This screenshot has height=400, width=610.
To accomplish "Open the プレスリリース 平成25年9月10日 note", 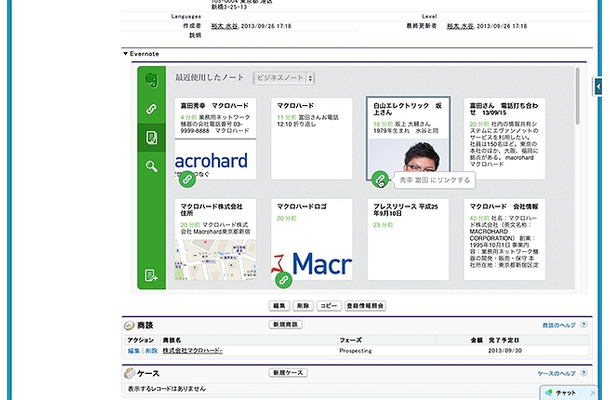I will pos(408,239).
